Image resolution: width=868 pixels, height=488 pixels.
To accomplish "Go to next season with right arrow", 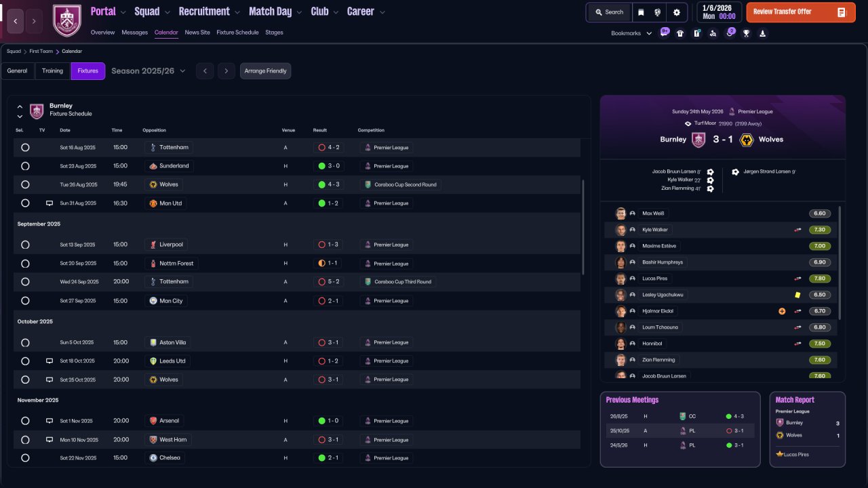I will pyautogui.click(x=226, y=71).
